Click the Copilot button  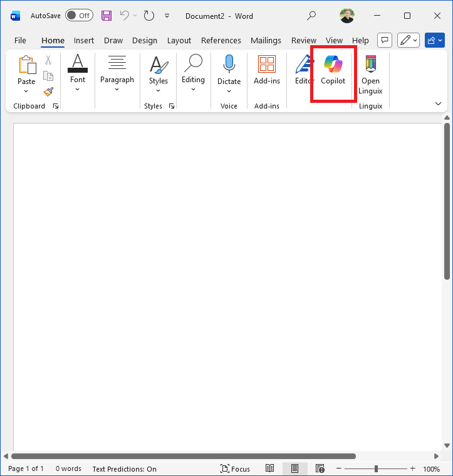click(333, 70)
